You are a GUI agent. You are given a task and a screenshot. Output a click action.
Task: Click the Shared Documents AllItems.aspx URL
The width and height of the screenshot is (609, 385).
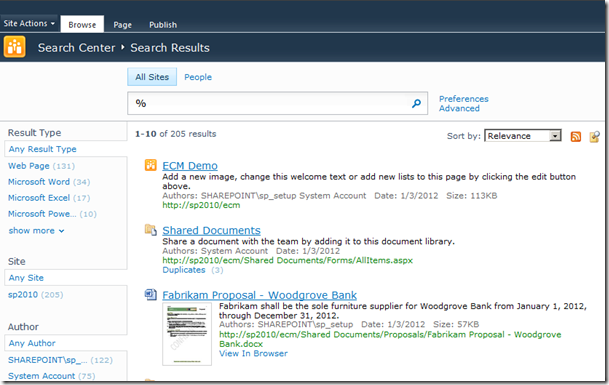(287, 260)
